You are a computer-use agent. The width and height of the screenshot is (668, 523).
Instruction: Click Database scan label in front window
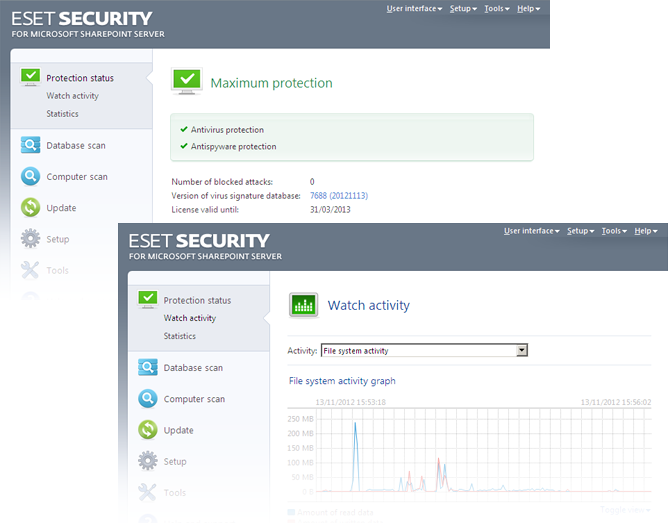pyautogui.click(x=193, y=368)
